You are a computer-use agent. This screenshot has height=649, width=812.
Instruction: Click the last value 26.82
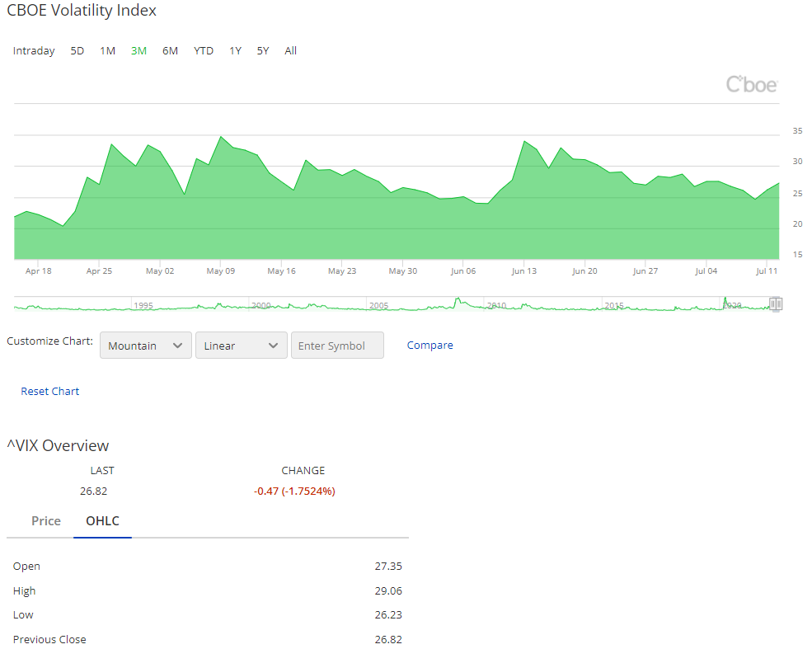pyautogui.click(x=94, y=491)
